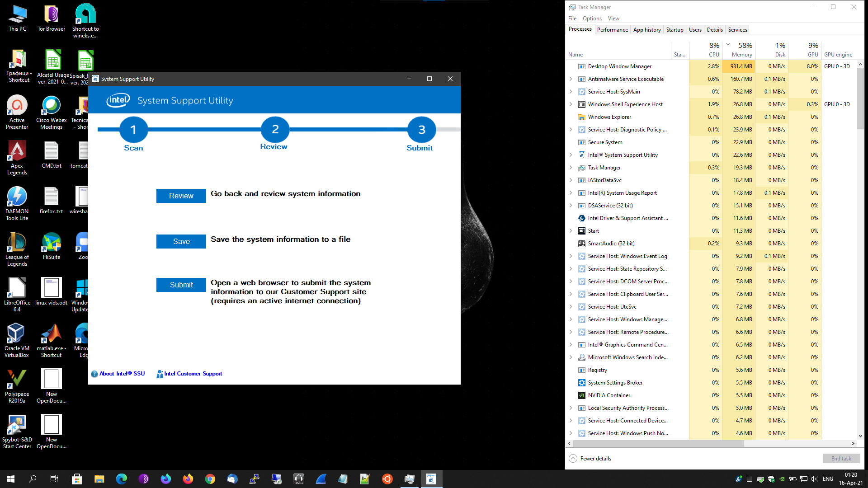Switch to the Performance tab
The width and height of the screenshot is (868, 488).
pos(612,29)
